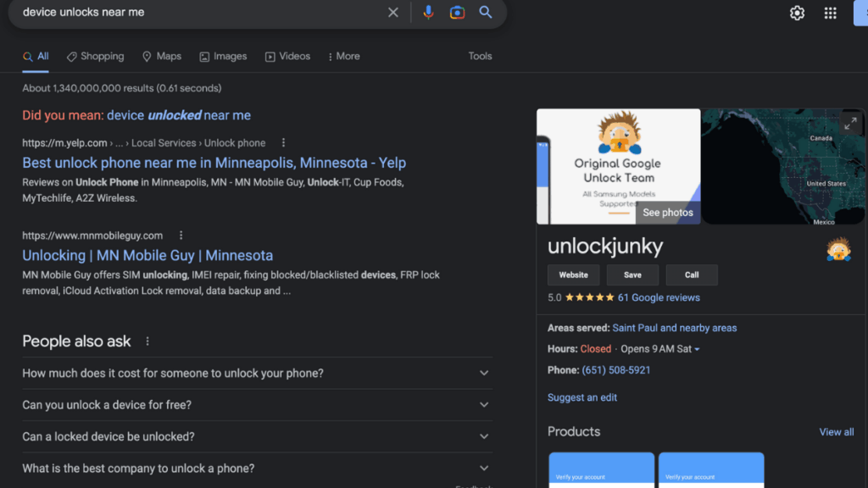Click the 'Suggest an edit' link
Image resolution: width=868 pixels, height=488 pixels.
[581, 397]
